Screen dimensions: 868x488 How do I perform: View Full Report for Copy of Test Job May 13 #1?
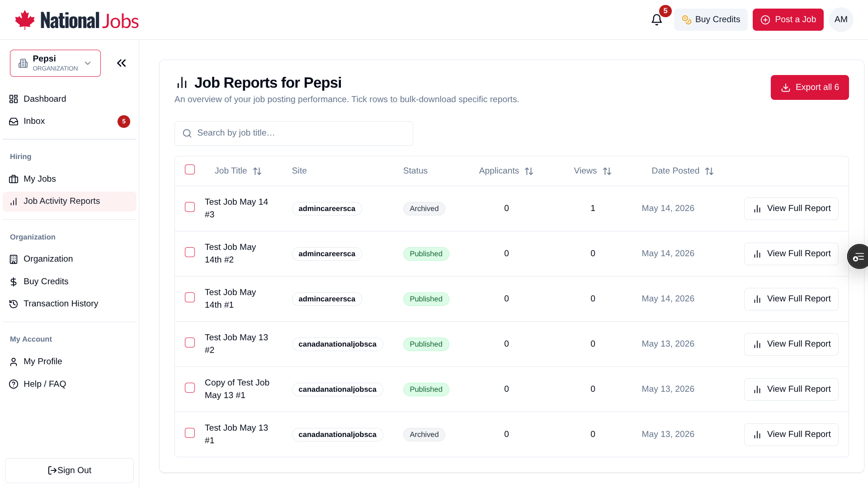coord(791,389)
